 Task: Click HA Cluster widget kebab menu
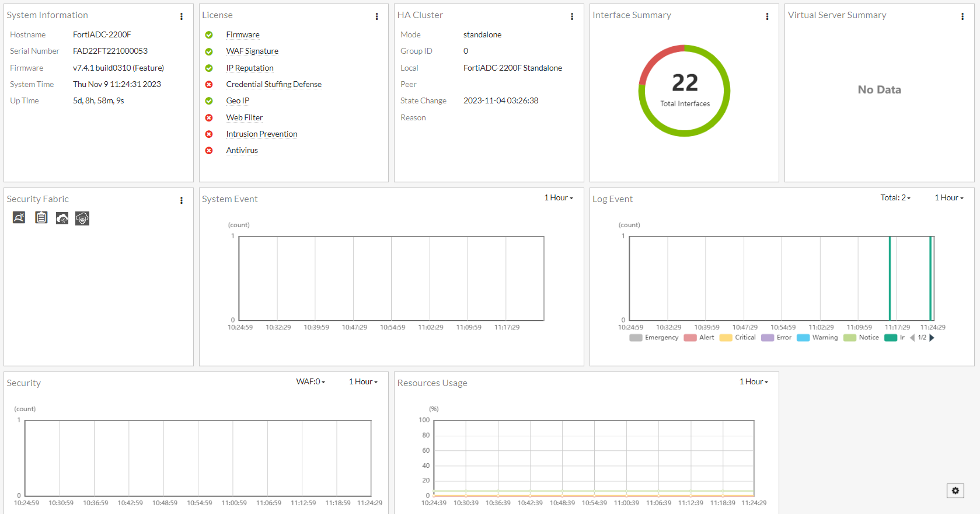click(x=572, y=16)
